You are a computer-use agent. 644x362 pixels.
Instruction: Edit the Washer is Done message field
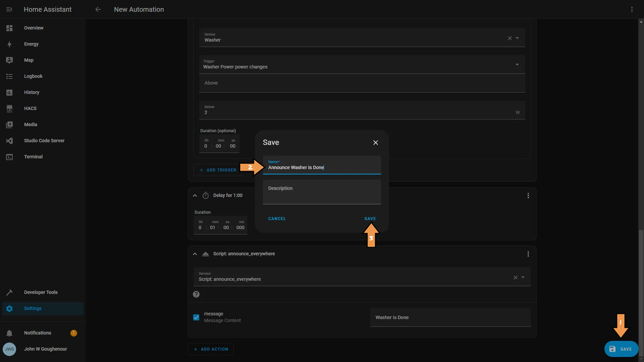click(x=450, y=317)
